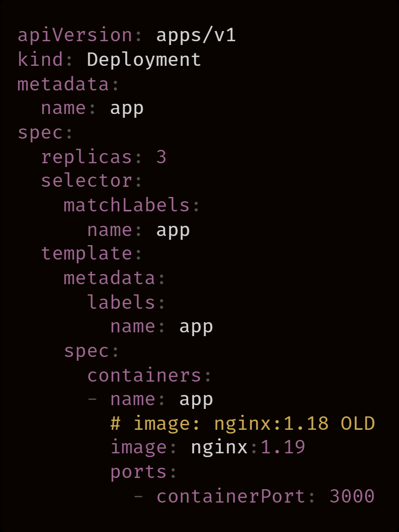The height and width of the screenshot is (532, 399).
Task: Click the matchLabels key
Action: coord(127,205)
